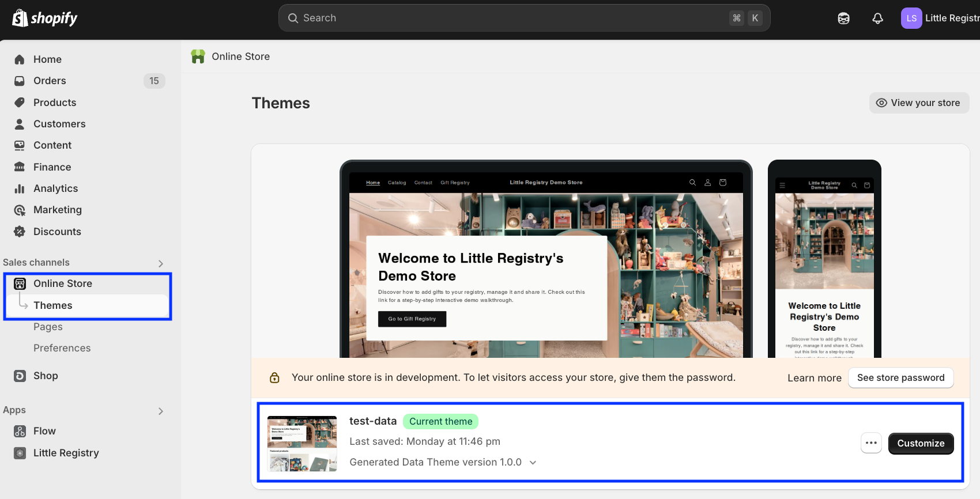The width and height of the screenshot is (980, 499).
Task: Click the search magnifier icon
Action: 293,18
